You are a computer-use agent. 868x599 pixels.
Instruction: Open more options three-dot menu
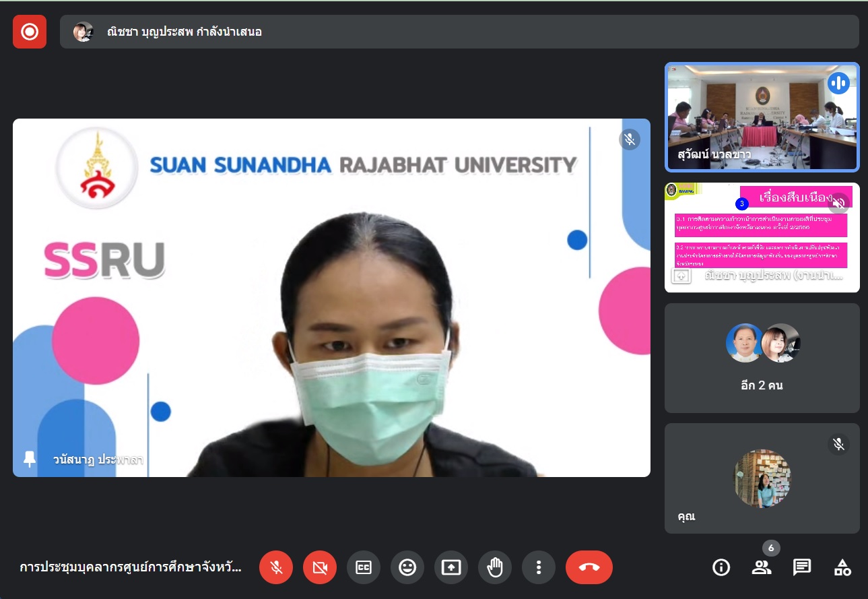point(539,567)
